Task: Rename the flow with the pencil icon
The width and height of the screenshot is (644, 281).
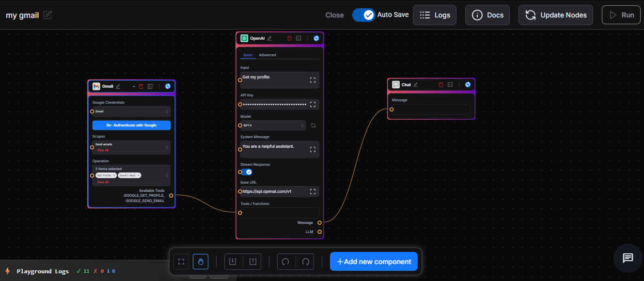Action: pyautogui.click(x=47, y=15)
